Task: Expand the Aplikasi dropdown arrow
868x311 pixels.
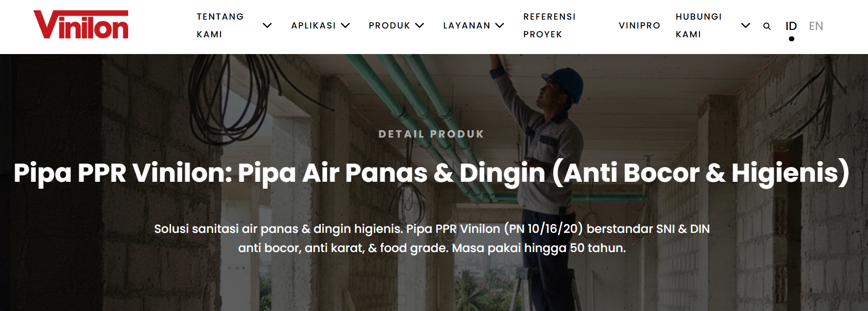Action: click(x=345, y=26)
